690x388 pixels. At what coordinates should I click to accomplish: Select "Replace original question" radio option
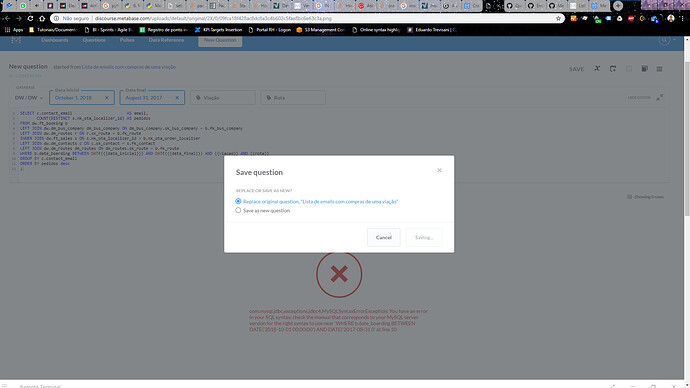tap(238, 201)
